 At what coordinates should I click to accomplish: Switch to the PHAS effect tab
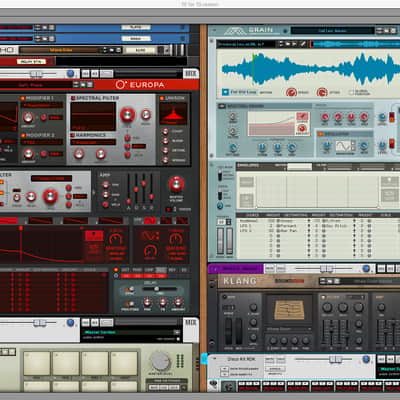point(137,270)
